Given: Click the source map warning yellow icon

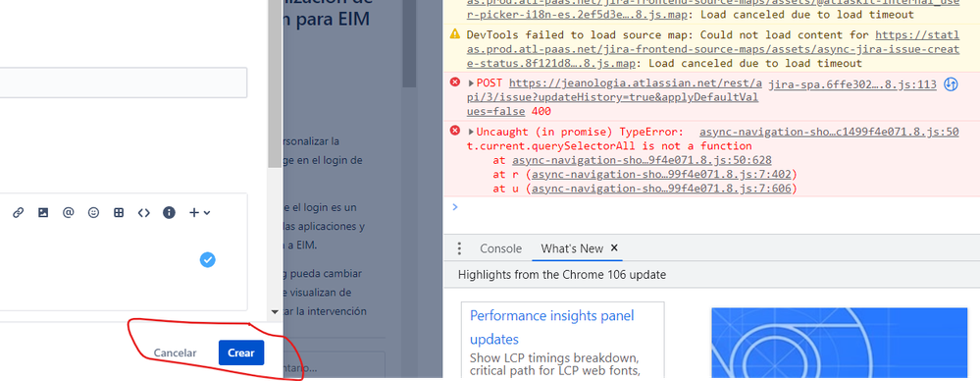Looking at the screenshot, I should point(455,33).
